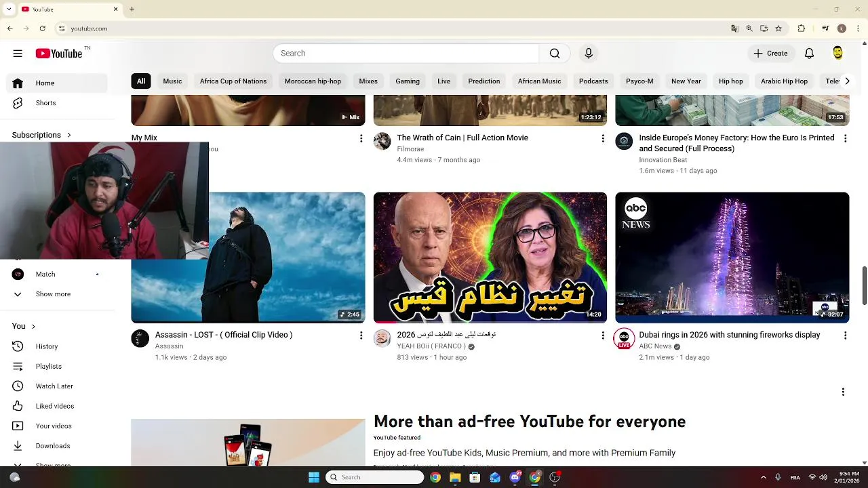This screenshot has width=868, height=488.
Task: Select the African Music filter chip
Action: (539, 81)
